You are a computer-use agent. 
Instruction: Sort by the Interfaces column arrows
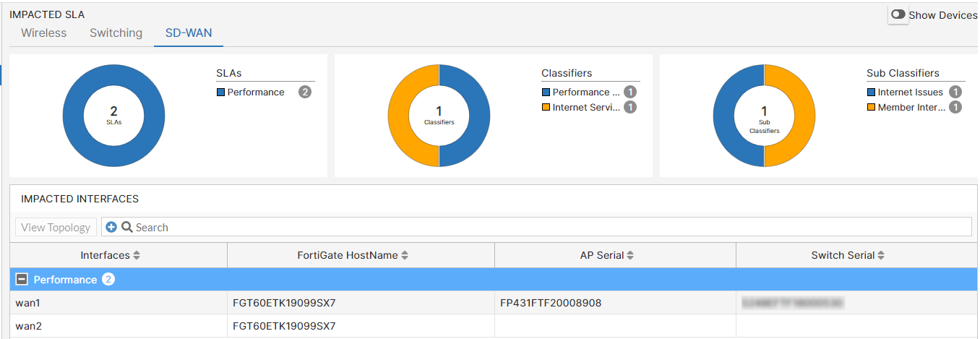137,255
